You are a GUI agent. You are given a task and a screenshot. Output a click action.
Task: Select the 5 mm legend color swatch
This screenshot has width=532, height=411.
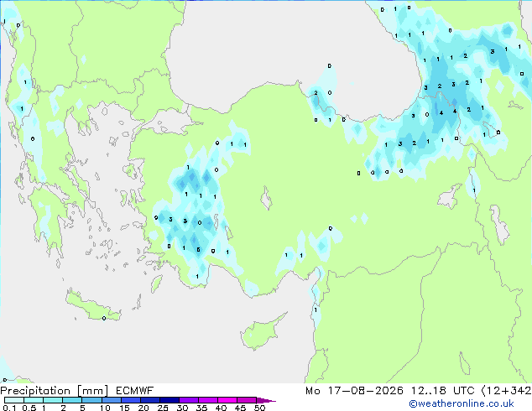point(91,400)
